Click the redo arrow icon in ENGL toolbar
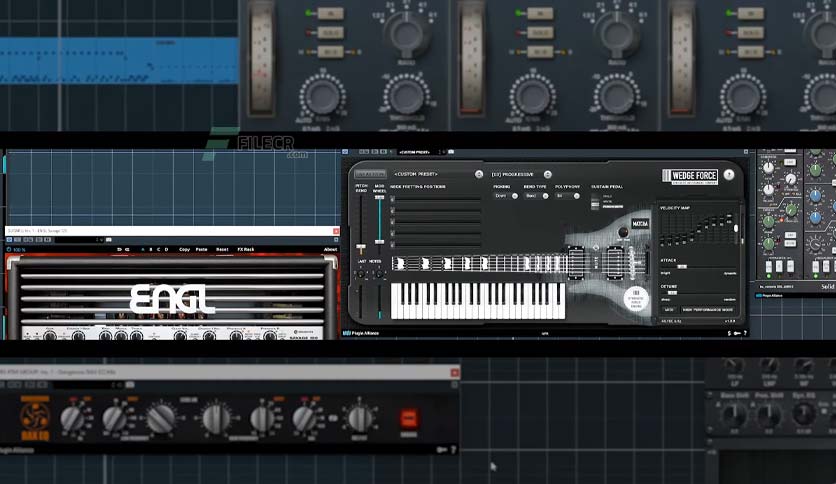 pyautogui.click(x=127, y=249)
